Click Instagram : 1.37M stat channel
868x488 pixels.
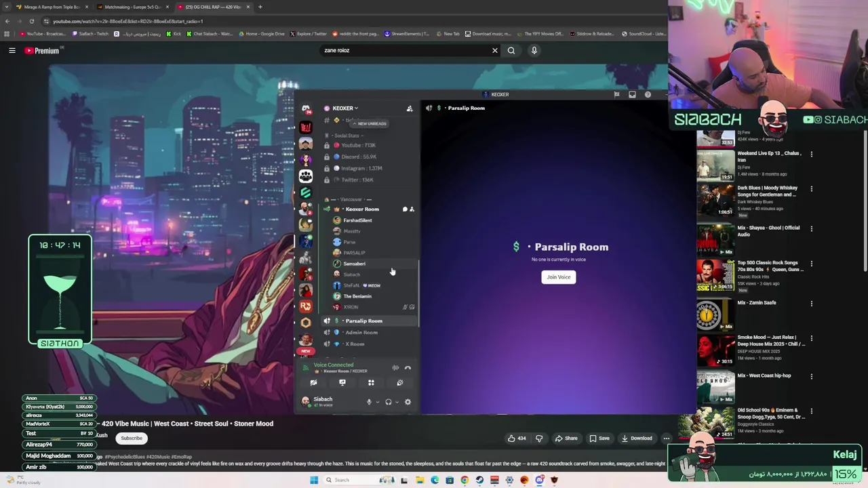[x=370, y=168]
